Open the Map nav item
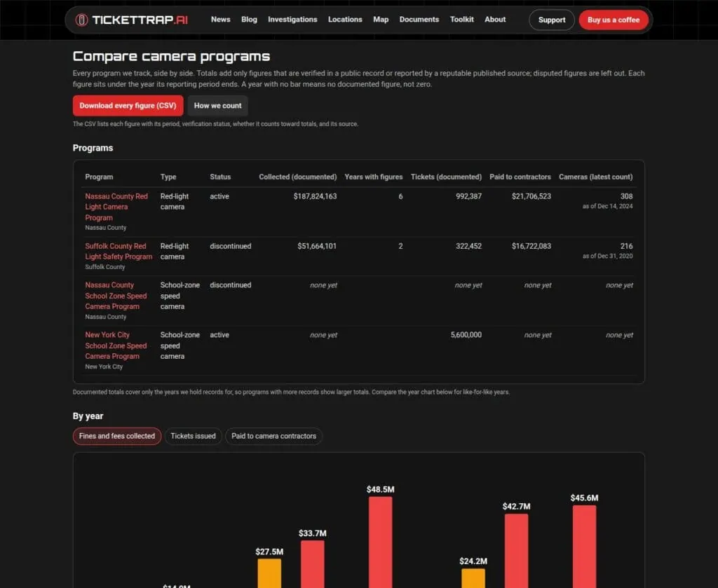Screen dimensions: 718x588 click(381, 19)
